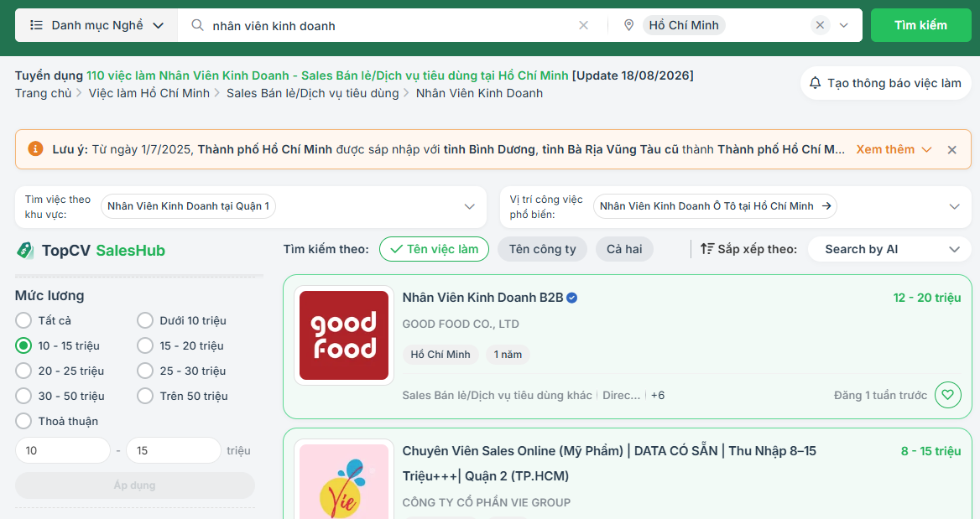Image resolution: width=980 pixels, height=519 pixels.
Task: Expand the Tìm việc theo khu vực list
Action: point(469,207)
